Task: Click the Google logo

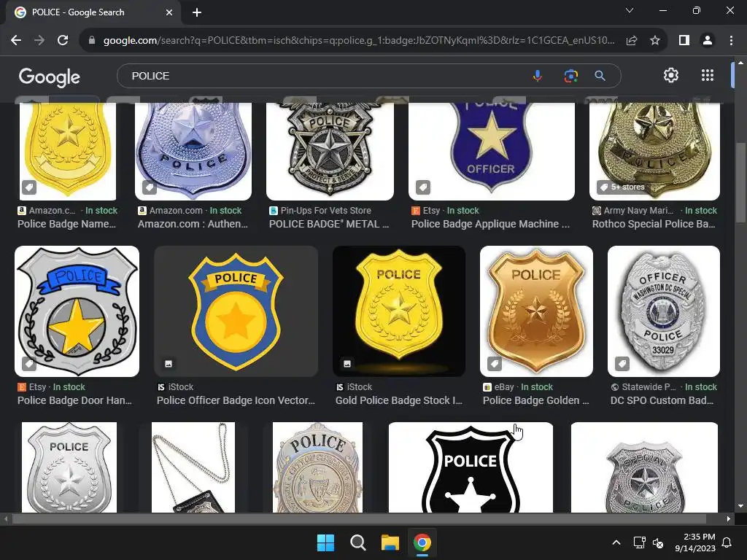Action: pos(50,77)
